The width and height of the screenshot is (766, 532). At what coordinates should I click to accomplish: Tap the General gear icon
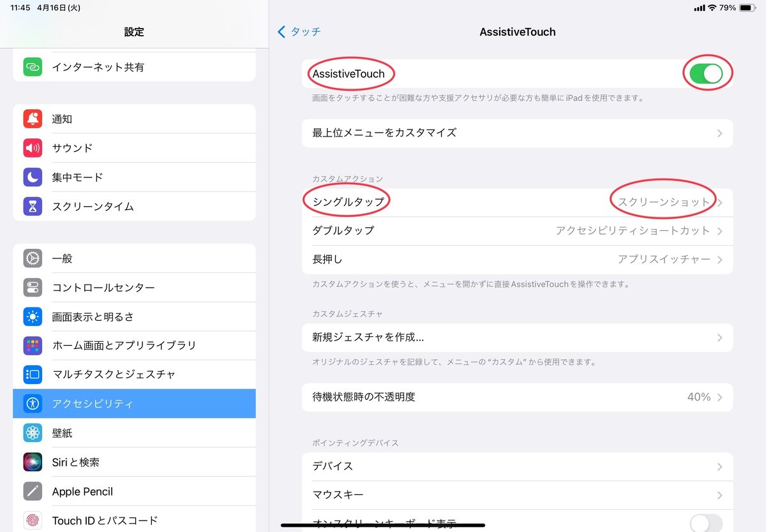[x=33, y=258]
